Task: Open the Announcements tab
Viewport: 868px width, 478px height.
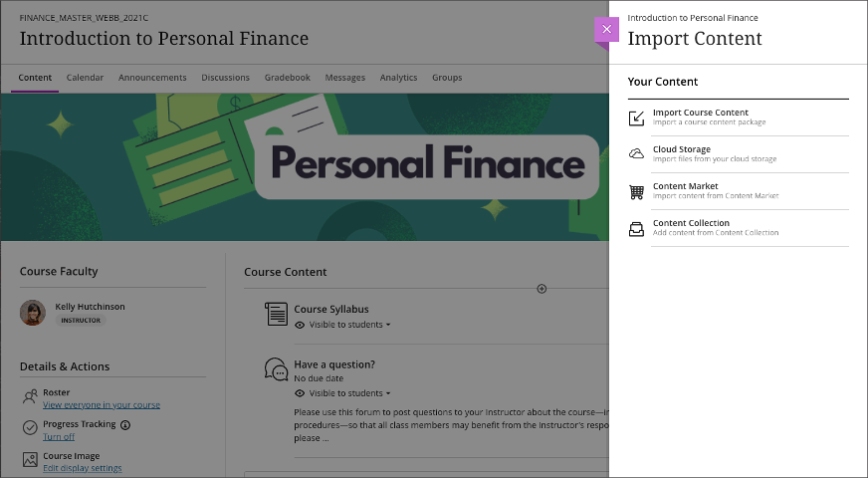Action: pyautogui.click(x=152, y=78)
